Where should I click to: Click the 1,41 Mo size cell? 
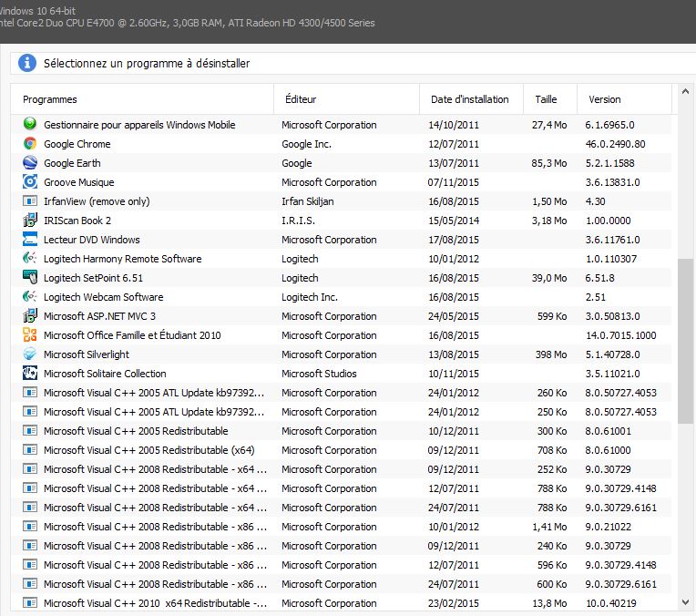[x=549, y=527]
